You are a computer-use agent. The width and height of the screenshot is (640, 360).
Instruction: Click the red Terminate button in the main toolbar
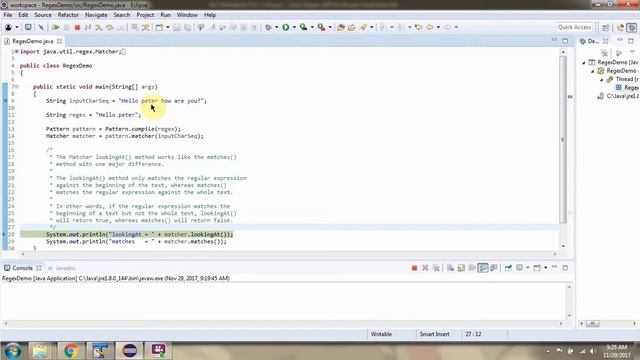[77, 27]
